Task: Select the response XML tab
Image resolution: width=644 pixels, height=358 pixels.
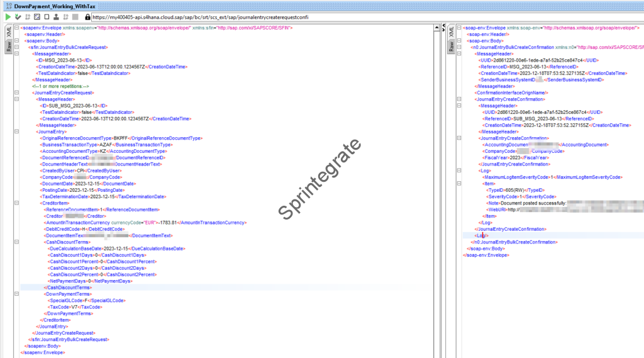Action: click(x=450, y=31)
